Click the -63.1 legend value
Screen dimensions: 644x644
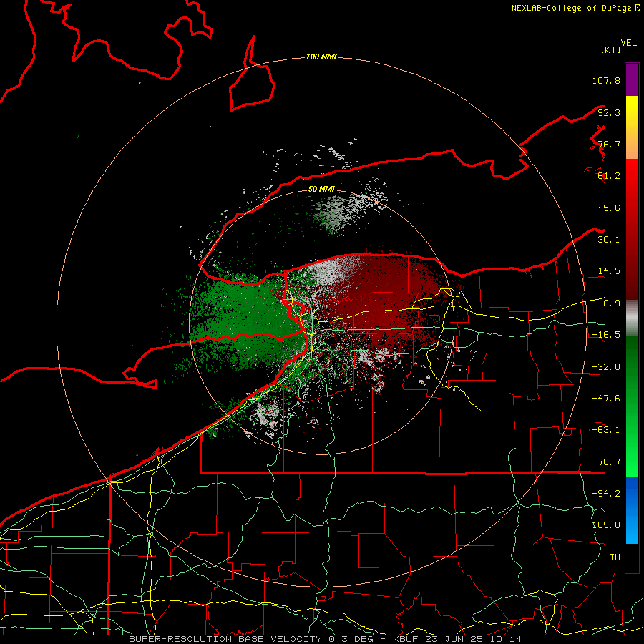[x=606, y=430]
